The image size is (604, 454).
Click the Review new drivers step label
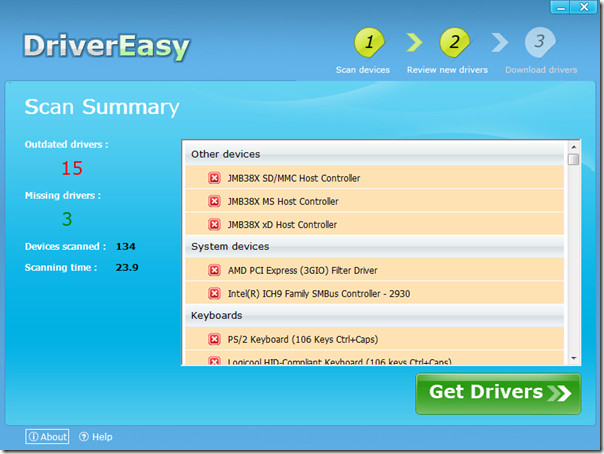(447, 70)
